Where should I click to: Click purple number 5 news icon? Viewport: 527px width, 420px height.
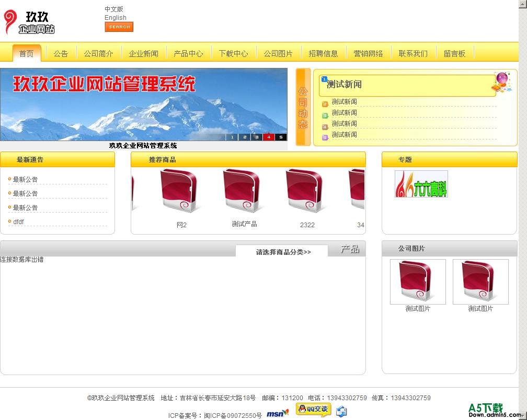(325, 137)
